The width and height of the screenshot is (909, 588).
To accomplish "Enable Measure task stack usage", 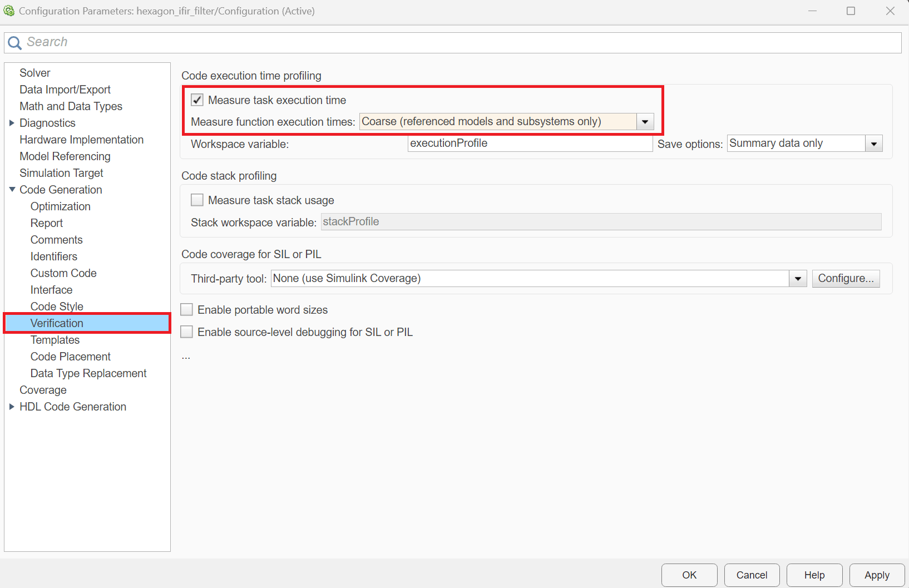I will point(197,200).
